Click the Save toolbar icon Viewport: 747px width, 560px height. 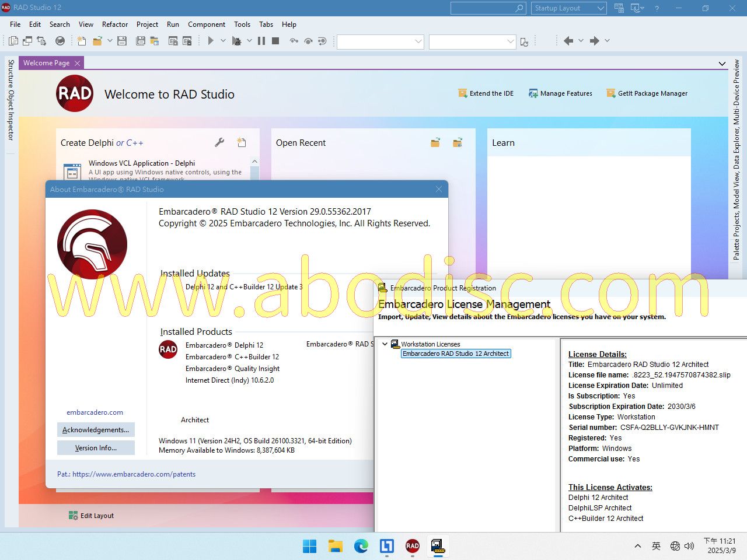(122, 41)
